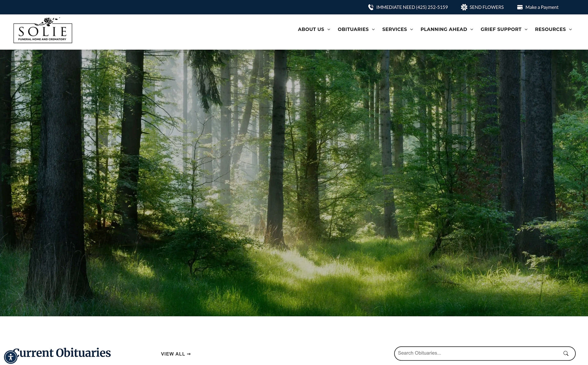Open the accessibility widget icon
The width and height of the screenshot is (588, 365).
click(11, 357)
